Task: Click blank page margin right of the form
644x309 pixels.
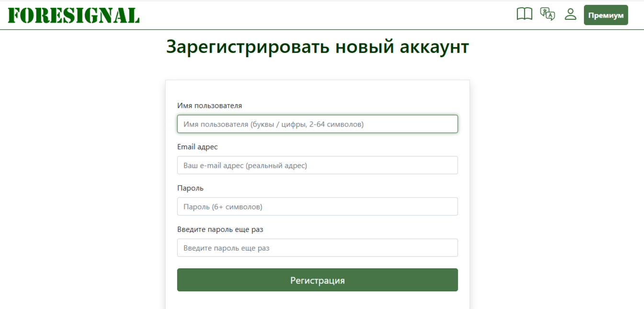Action: click(556, 192)
